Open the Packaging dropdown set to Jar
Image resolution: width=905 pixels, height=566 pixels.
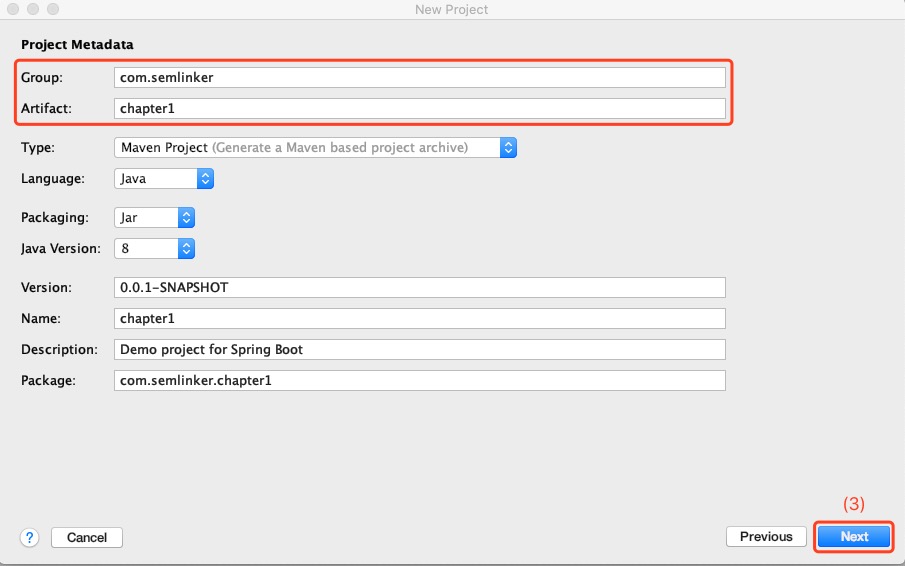[x=155, y=217]
